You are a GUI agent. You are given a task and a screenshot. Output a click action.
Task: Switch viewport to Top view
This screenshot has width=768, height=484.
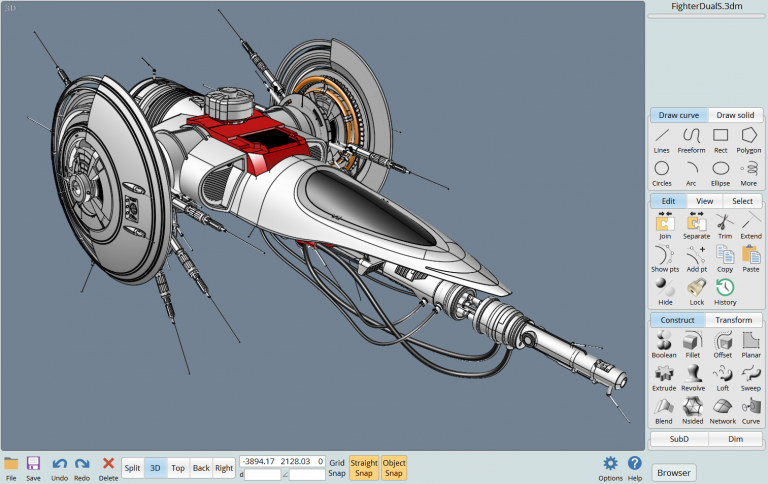pyautogui.click(x=178, y=468)
